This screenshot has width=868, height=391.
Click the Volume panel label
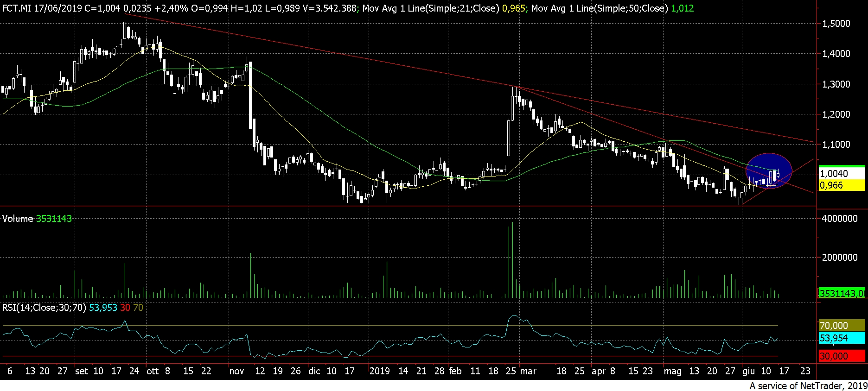(18, 219)
